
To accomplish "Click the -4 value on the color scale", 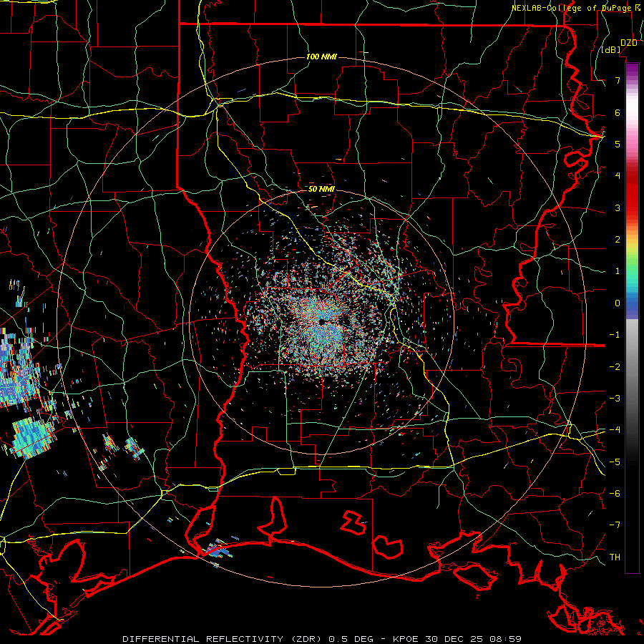I will tap(615, 430).
